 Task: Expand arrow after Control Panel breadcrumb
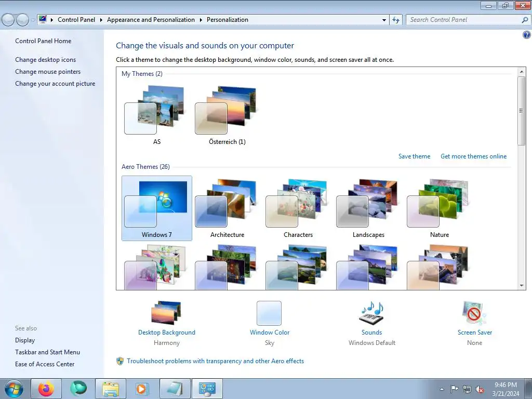[101, 20]
